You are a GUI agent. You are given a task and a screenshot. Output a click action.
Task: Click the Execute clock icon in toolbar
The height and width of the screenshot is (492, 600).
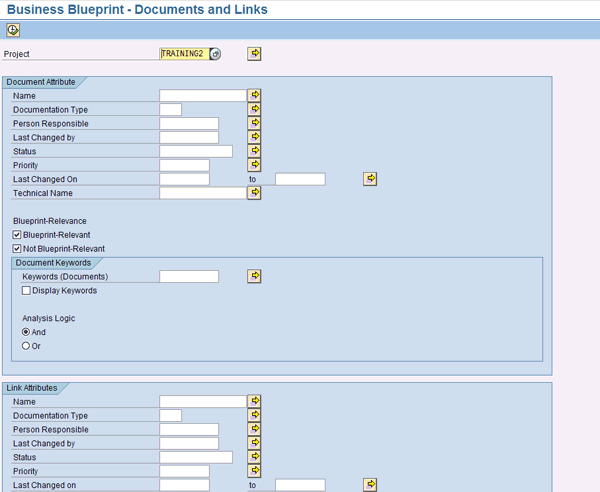(13, 30)
